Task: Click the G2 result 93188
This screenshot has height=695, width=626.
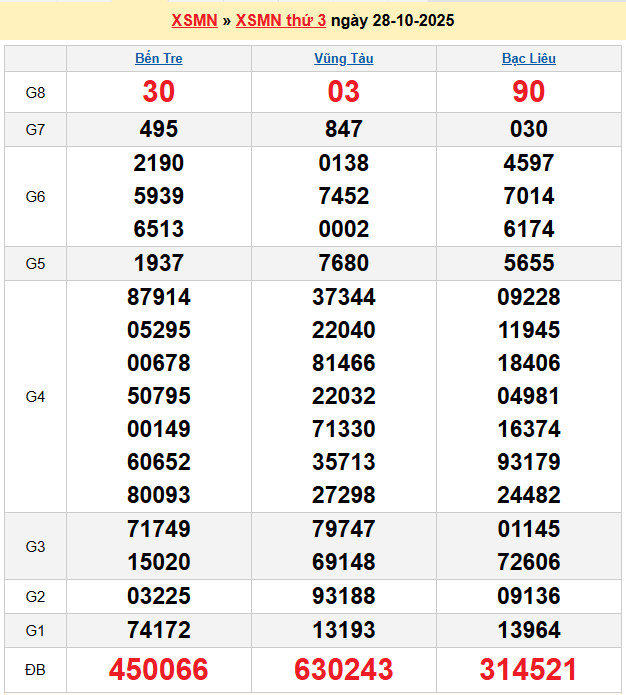Action: click(x=343, y=596)
